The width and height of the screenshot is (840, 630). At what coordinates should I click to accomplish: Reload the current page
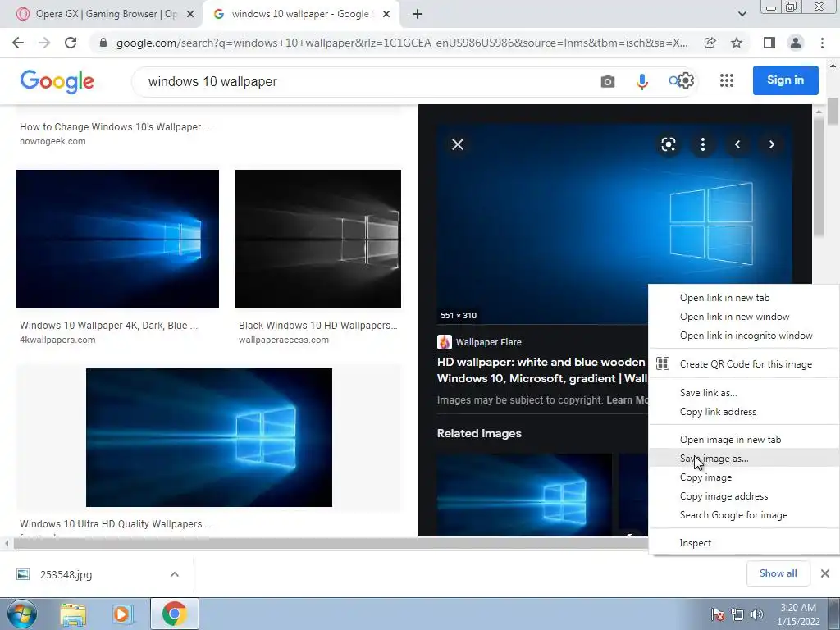point(71,43)
